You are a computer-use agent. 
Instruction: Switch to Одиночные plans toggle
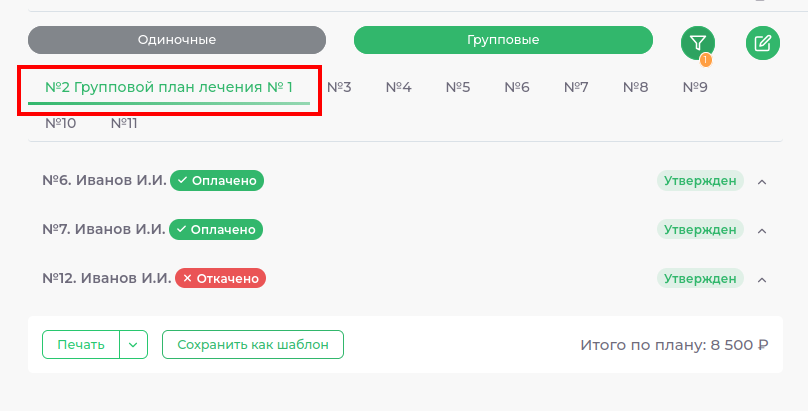[177, 40]
